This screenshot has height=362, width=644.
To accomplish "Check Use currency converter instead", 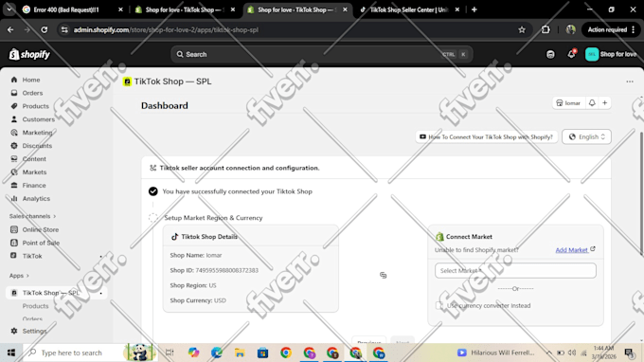I will click(x=438, y=306).
